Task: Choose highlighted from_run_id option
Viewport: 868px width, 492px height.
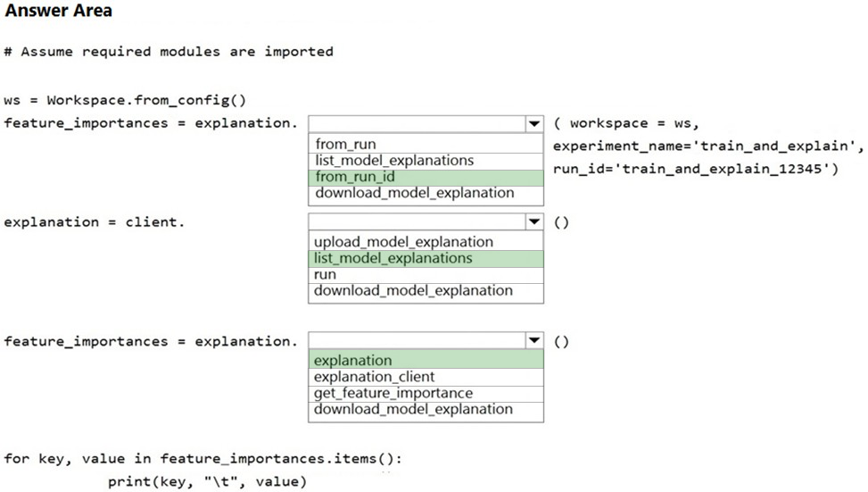Action: point(426,178)
